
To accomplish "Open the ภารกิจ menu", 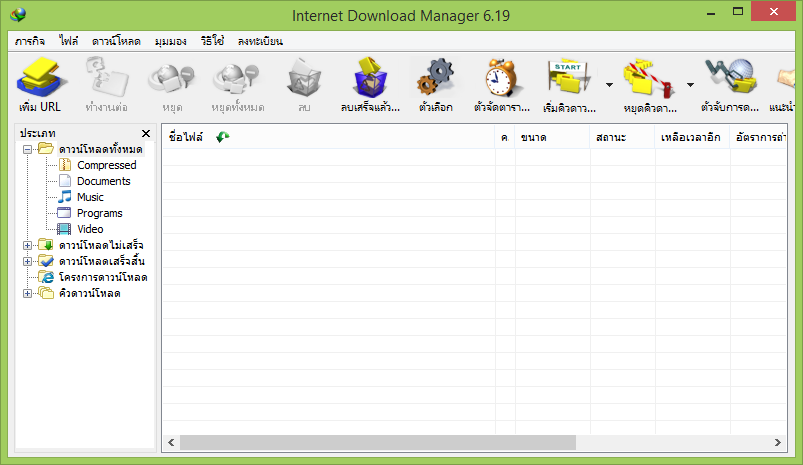I will coord(30,41).
